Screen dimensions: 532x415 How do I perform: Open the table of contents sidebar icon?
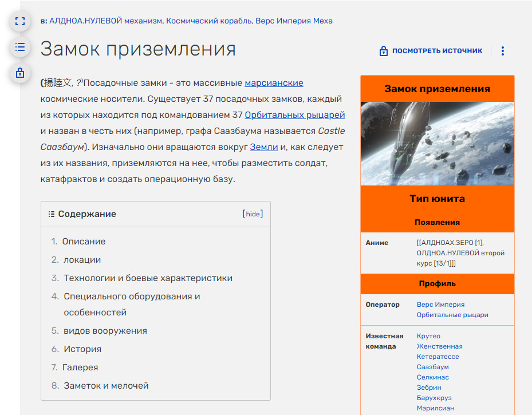pyautogui.click(x=20, y=47)
